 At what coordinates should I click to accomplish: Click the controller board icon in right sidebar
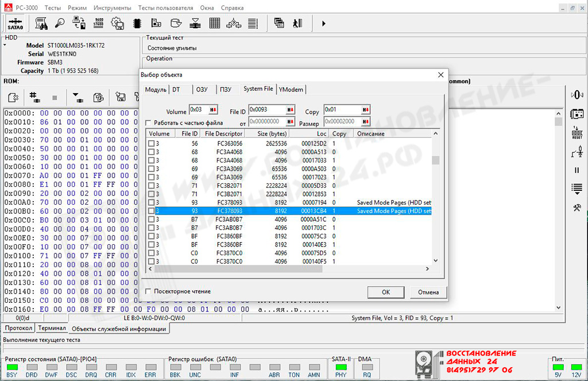(x=577, y=113)
